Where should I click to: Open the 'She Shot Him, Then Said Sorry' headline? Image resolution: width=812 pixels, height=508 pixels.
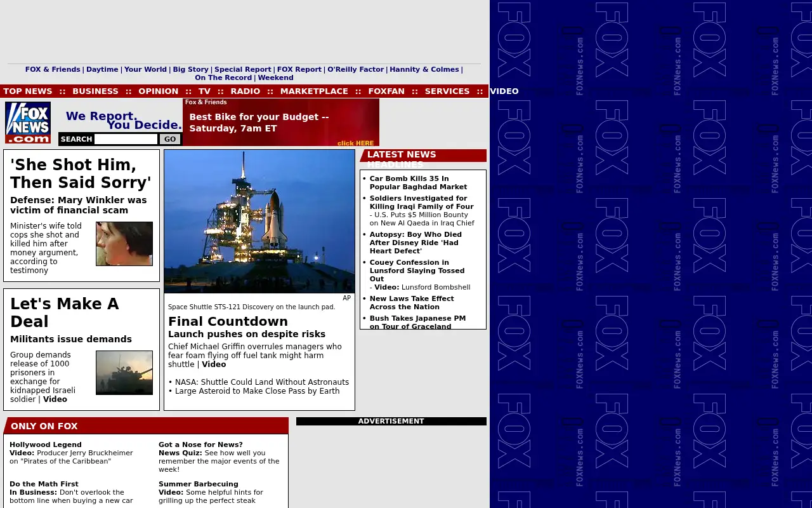click(x=81, y=173)
